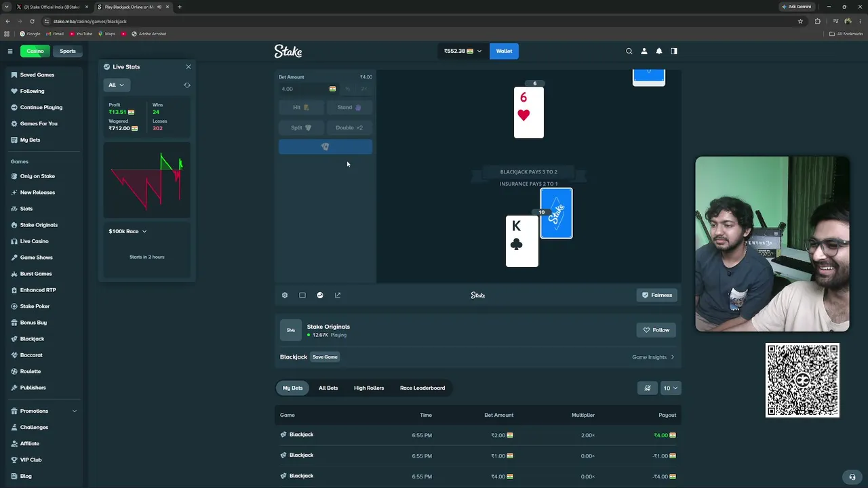This screenshot has height=488, width=868.
Task: Switch to the Sports section
Action: tap(68, 51)
